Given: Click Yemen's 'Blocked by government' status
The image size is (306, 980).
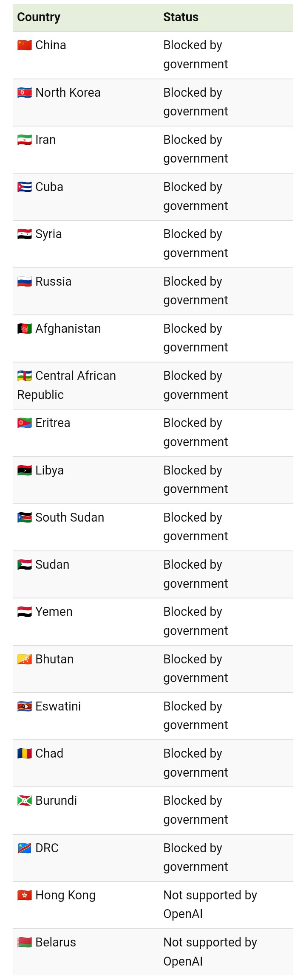Looking at the screenshot, I should 196,621.
